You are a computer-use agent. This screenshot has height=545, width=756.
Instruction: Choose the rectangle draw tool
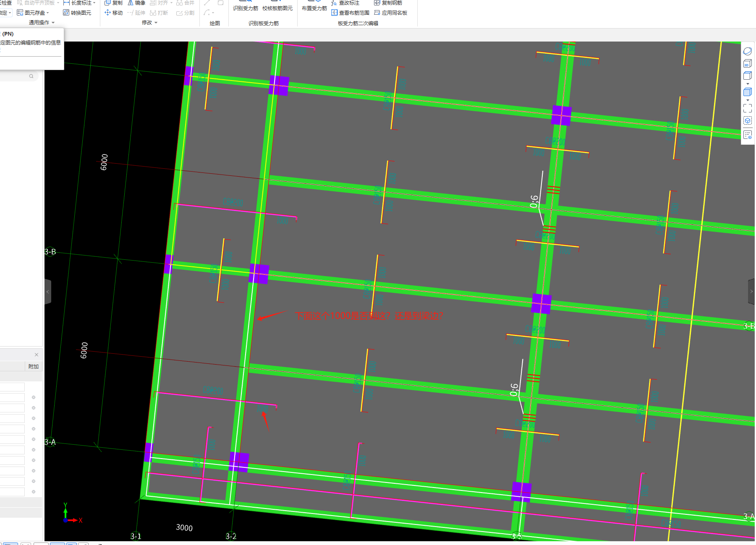pos(220,3)
